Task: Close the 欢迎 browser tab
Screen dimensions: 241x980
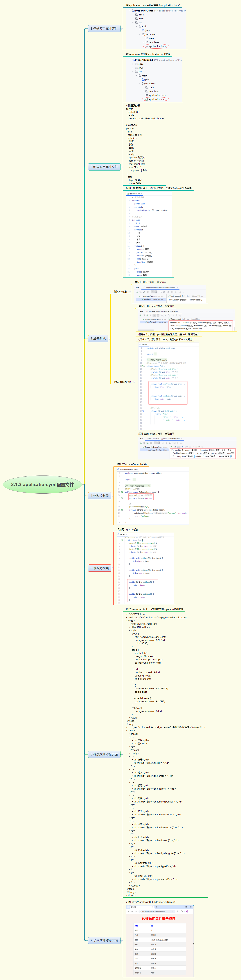Action: coord(153,907)
